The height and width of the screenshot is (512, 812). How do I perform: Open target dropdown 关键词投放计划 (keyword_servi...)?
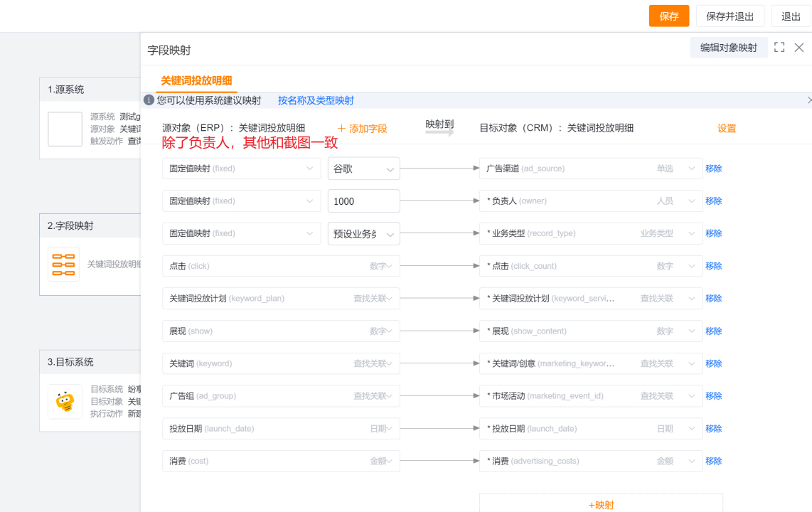coord(590,298)
